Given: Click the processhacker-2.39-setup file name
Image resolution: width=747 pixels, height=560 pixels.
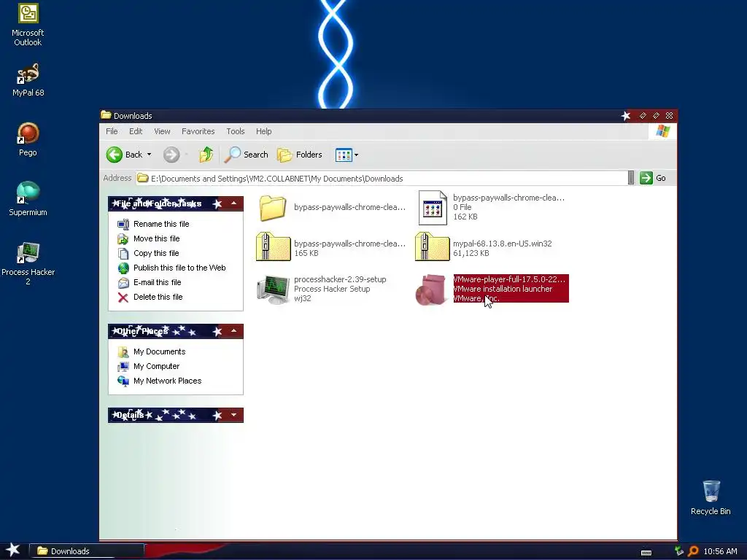Looking at the screenshot, I should [x=340, y=279].
